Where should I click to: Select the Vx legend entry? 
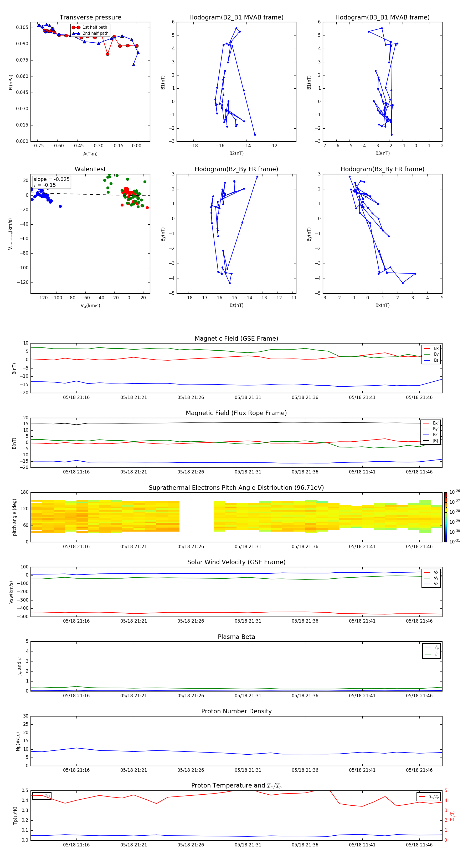pyautogui.click(x=431, y=572)
